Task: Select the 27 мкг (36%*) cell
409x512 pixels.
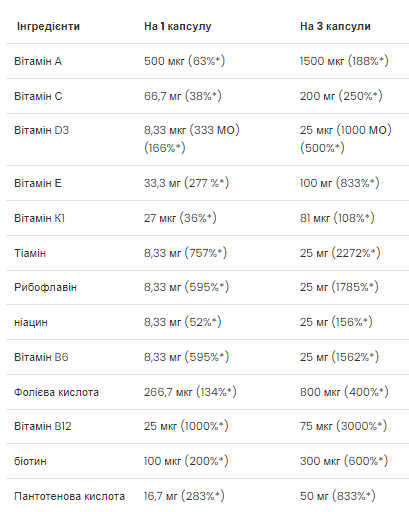Action: pos(180,218)
